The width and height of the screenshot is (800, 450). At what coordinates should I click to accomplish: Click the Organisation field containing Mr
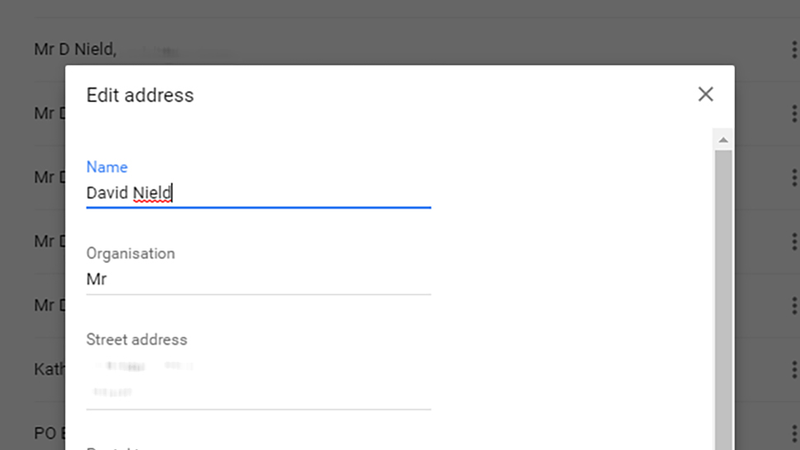pos(259,280)
